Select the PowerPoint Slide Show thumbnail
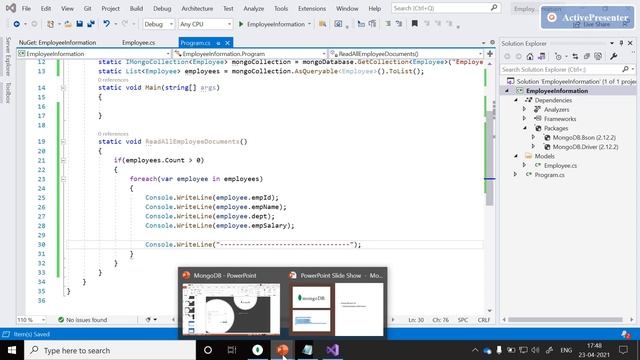Viewport: 640px width, 360px height. coord(338,309)
